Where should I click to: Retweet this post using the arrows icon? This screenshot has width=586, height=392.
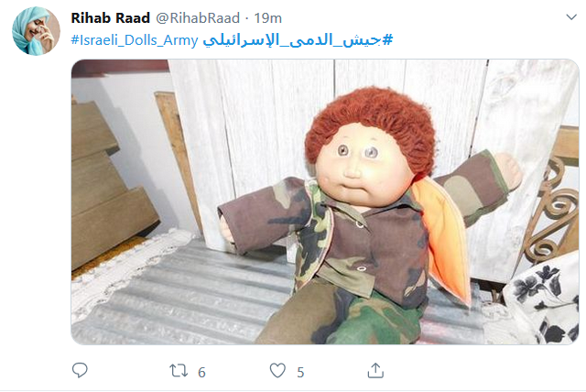point(179,371)
